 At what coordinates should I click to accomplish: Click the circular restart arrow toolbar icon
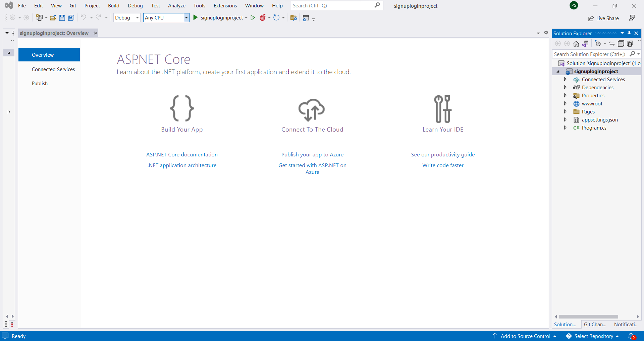tap(276, 17)
